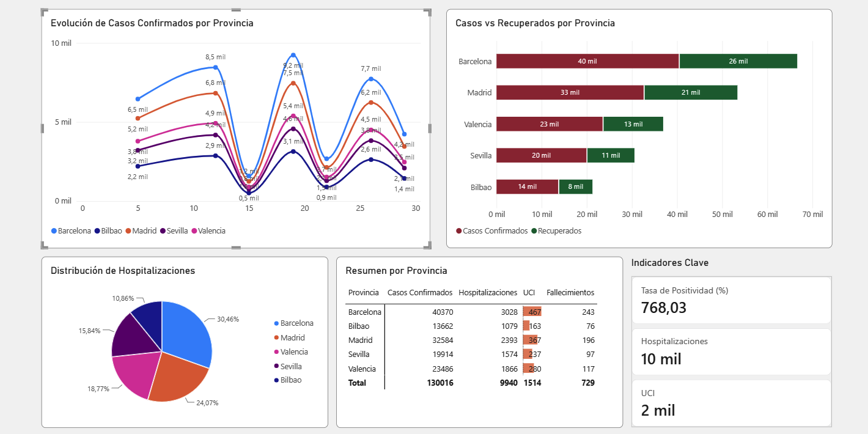
Task: Select Valencia legend entry in line chart
Action: pos(208,231)
